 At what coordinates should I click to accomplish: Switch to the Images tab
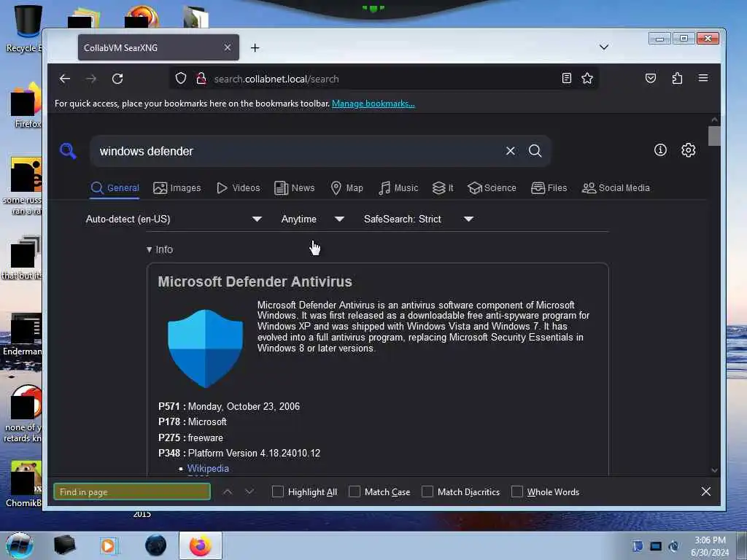(177, 188)
